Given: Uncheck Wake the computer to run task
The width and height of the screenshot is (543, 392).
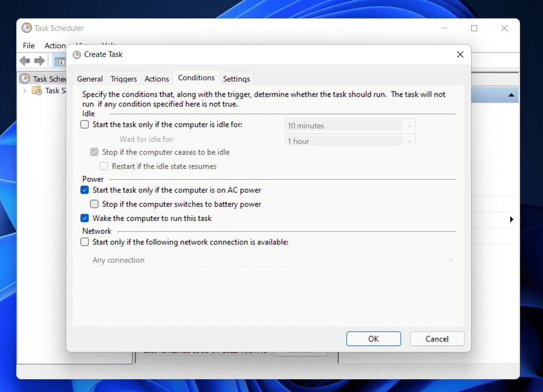Looking at the screenshot, I should tap(85, 218).
